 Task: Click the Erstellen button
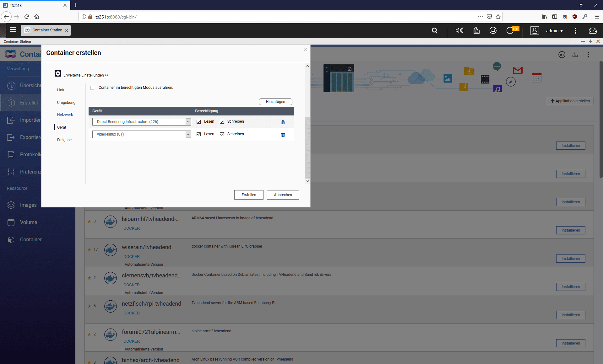point(249,195)
